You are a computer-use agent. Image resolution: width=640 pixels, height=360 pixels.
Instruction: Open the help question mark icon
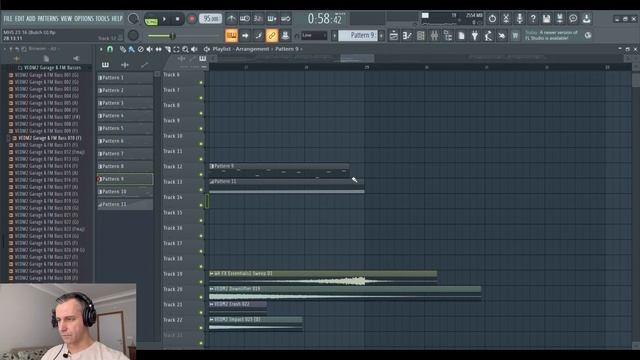[533, 18]
